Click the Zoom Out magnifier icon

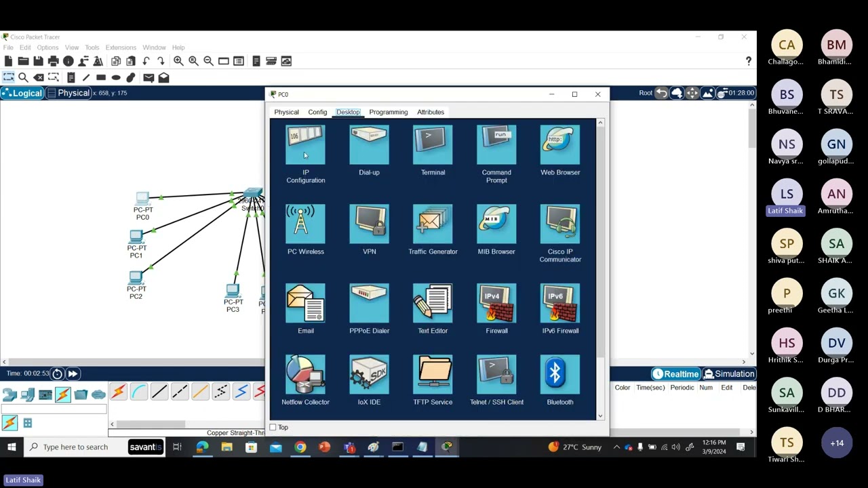point(208,61)
